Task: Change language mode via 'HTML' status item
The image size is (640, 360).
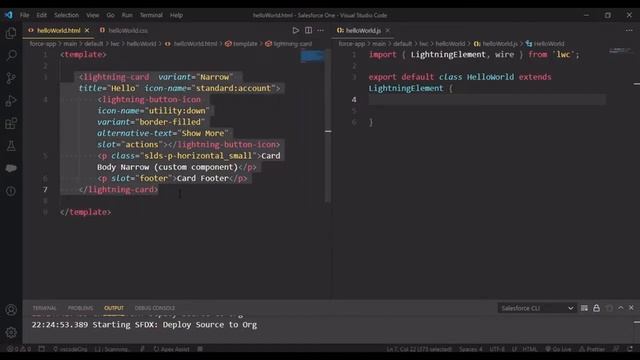Action: point(530,349)
